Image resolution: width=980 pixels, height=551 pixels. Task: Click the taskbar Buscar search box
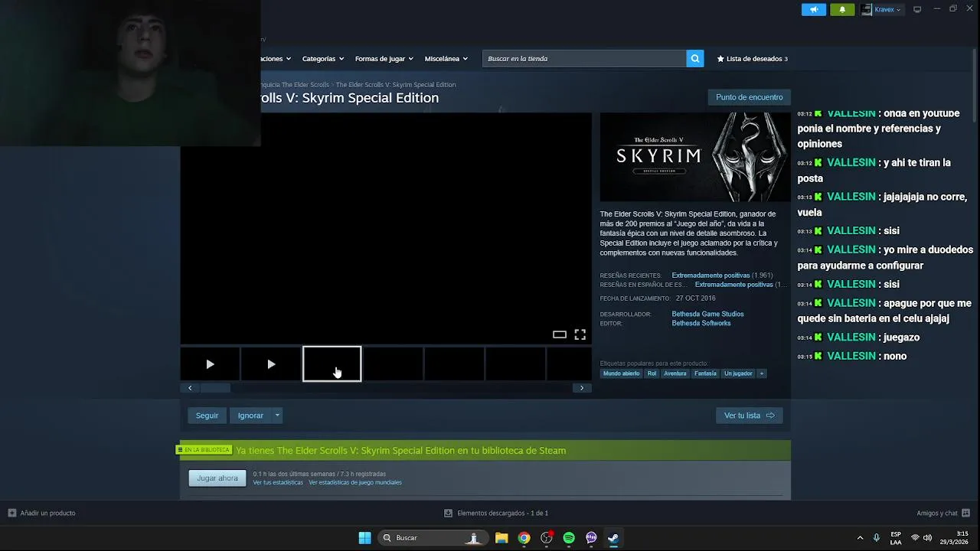pos(433,538)
